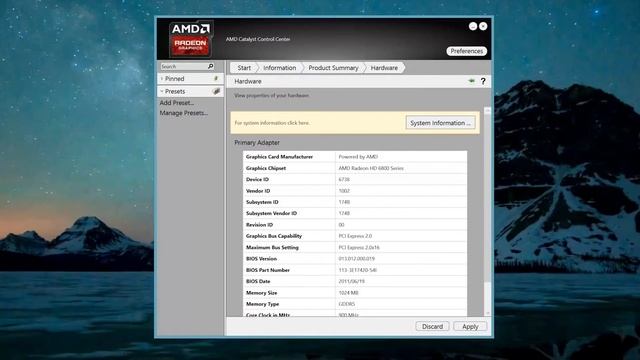Select the BIOS Part Number row label
Image resolution: width=640 pixels, height=360 pixels.
[268, 270]
